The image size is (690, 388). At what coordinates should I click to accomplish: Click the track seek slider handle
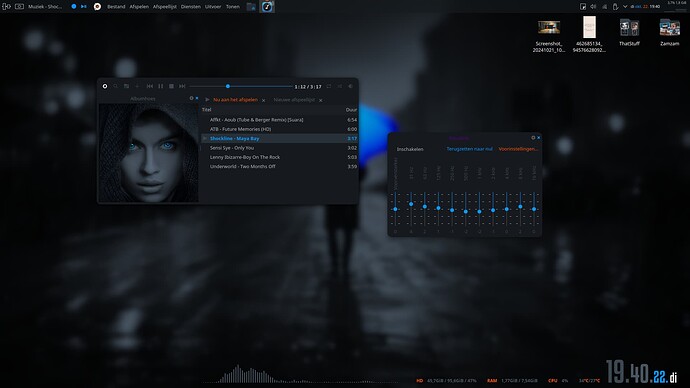[x=228, y=86]
